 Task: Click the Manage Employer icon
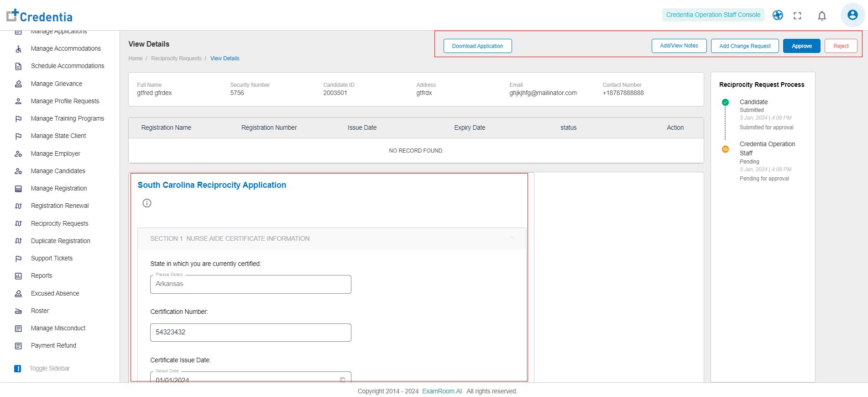point(18,154)
